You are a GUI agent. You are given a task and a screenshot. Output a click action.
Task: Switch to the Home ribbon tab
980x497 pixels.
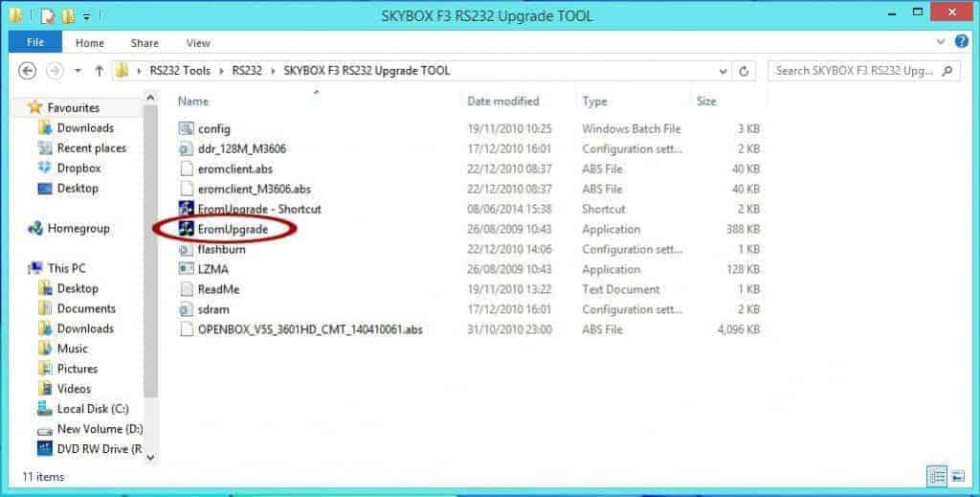pyautogui.click(x=90, y=43)
